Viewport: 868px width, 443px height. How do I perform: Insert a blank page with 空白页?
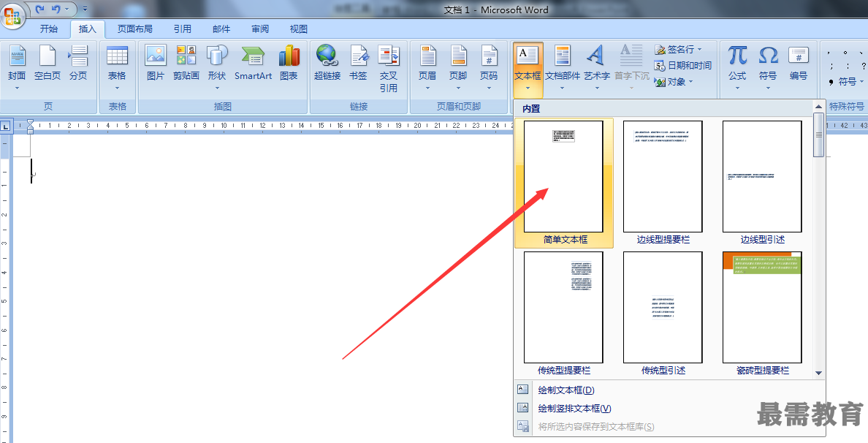pyautogui.click(x=47, y=63)
